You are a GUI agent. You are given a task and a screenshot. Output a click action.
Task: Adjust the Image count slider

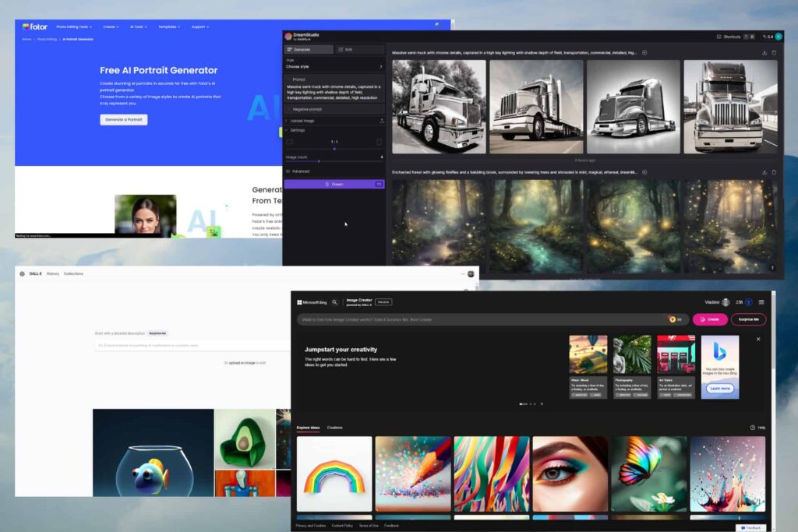click(319, 160)
